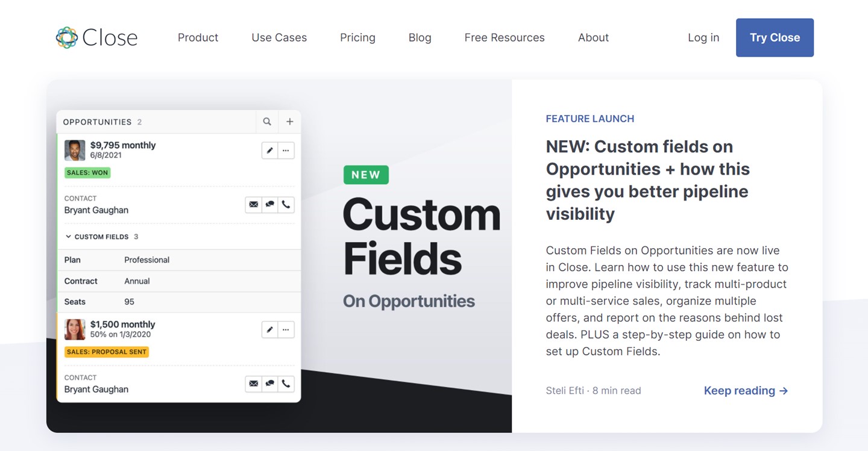The height and width of the screenshot is (451, 868).
Task: Click the search magnifier in Opportunities panel
Action: (267, 122)
